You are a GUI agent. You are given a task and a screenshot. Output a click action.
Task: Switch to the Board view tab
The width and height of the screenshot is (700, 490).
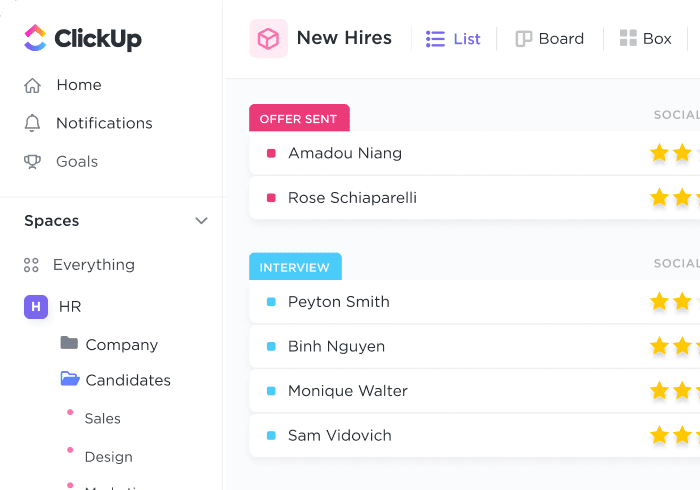[x=550, y=39]
